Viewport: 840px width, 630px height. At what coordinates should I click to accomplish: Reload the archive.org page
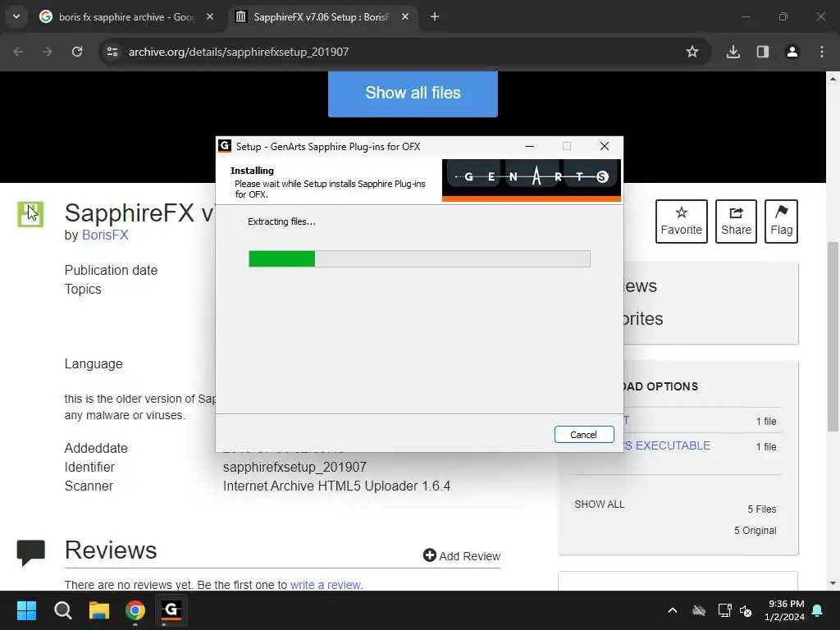pos(77,52)
